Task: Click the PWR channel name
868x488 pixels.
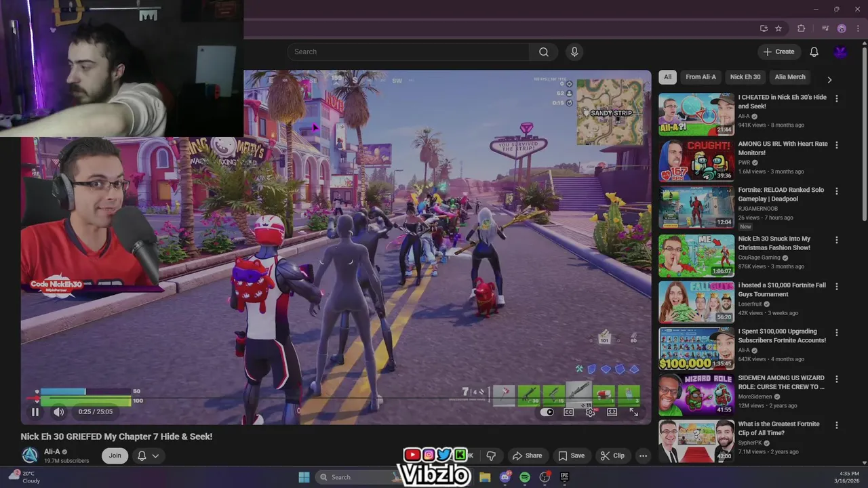Action: (x=744, y=163)
